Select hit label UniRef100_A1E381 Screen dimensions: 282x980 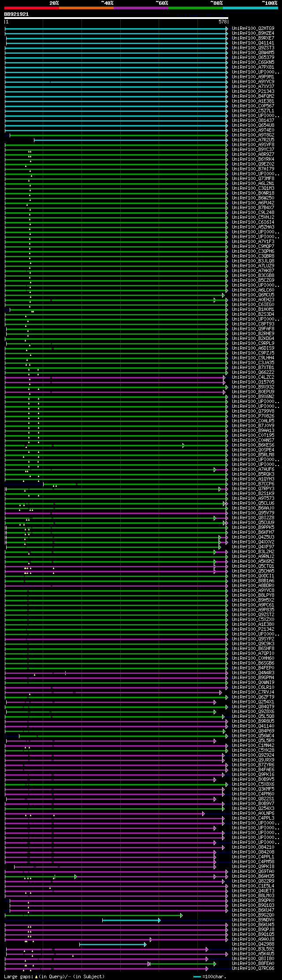253,101
